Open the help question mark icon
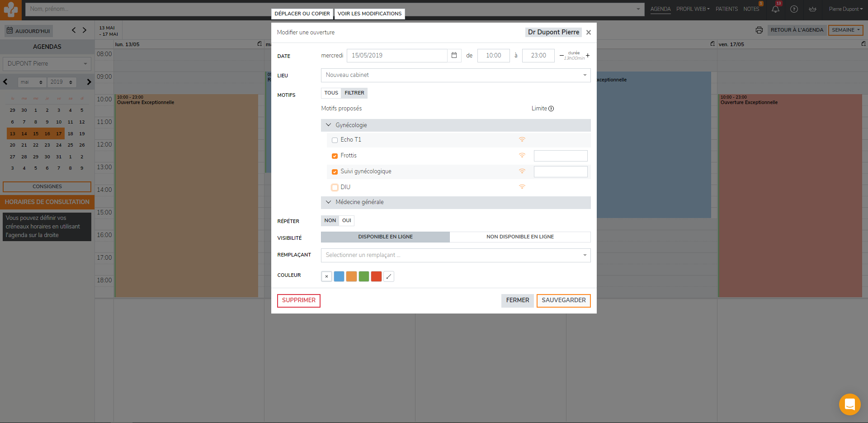 click(x=794, y=9)
